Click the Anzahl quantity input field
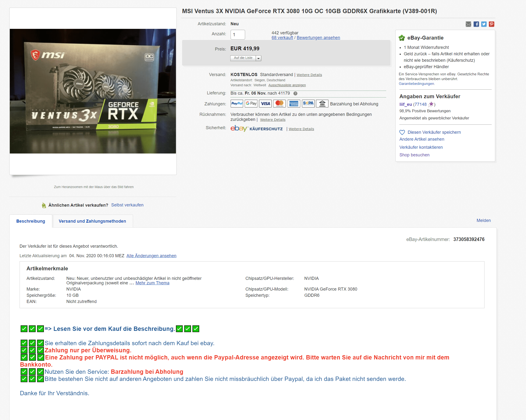 (238, 35)
